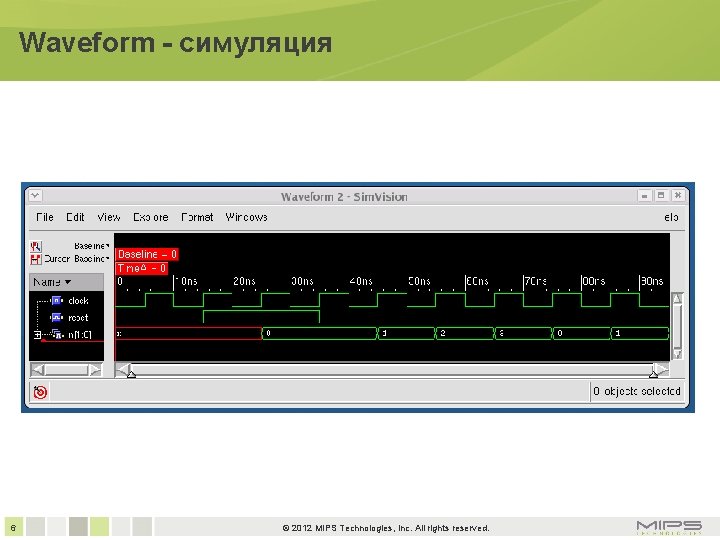This screenshot has width=720, height=540.
Task: Click waveform horizontal scroll left arrow
Action: coord(123,369)
